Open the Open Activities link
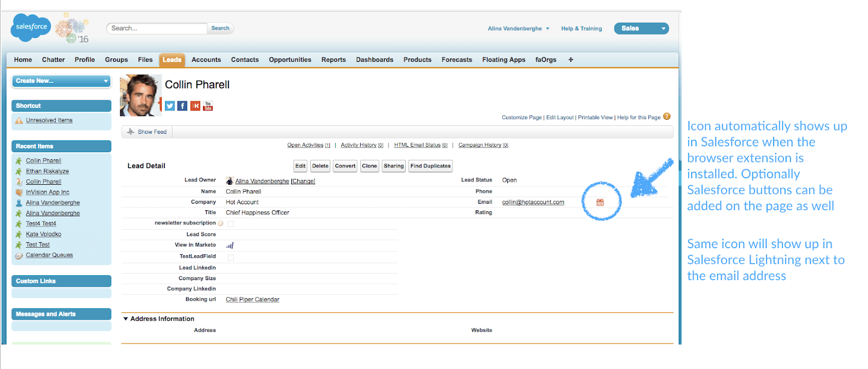868x369 pixels. 309,145
